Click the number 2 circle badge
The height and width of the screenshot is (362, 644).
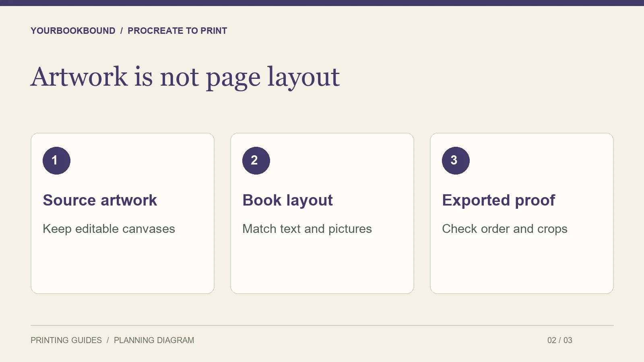[256, 160]
